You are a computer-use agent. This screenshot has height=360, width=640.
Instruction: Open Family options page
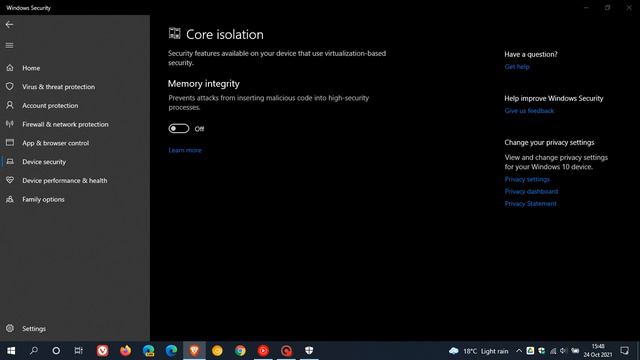pos(75,199)
